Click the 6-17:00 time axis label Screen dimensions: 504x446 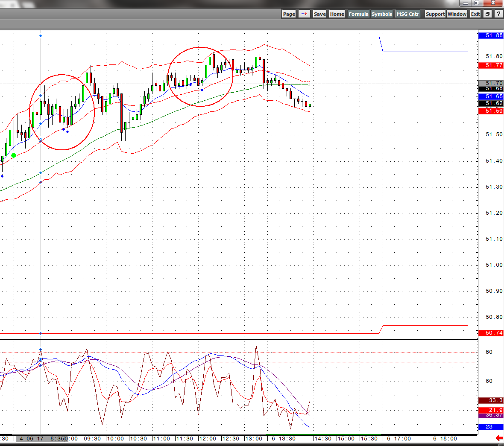pyautogui.click(x=399, y=439)
